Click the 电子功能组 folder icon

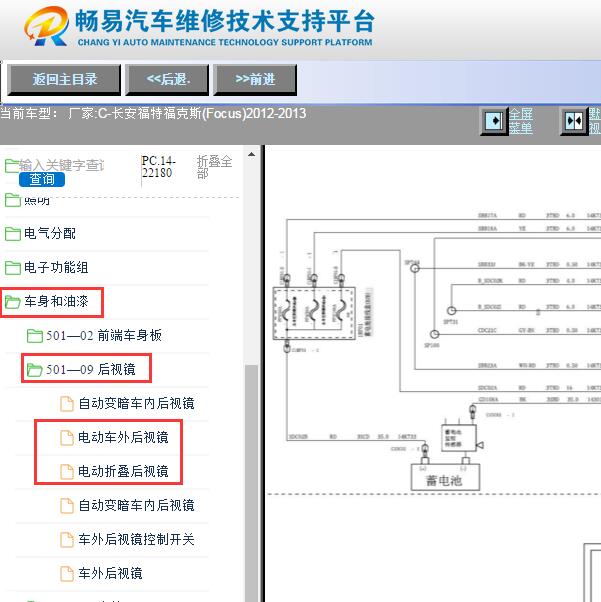click(x=13, y=267)
